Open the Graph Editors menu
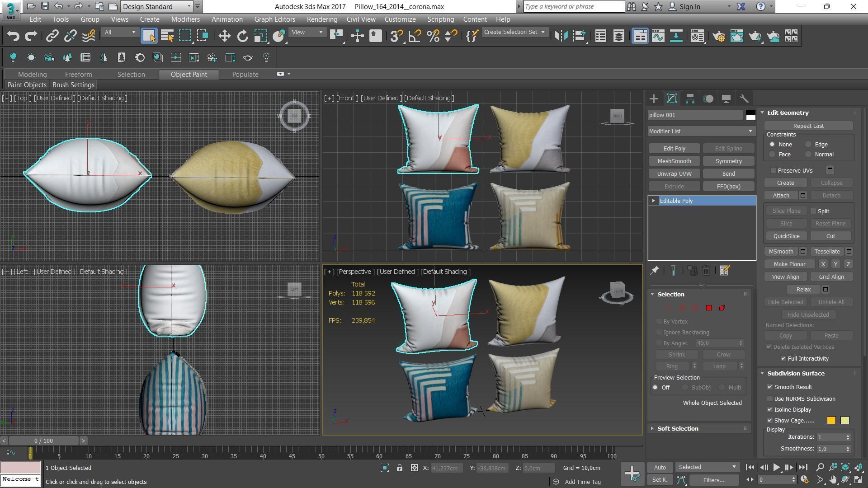868x488 pixels. coord(274,19)
